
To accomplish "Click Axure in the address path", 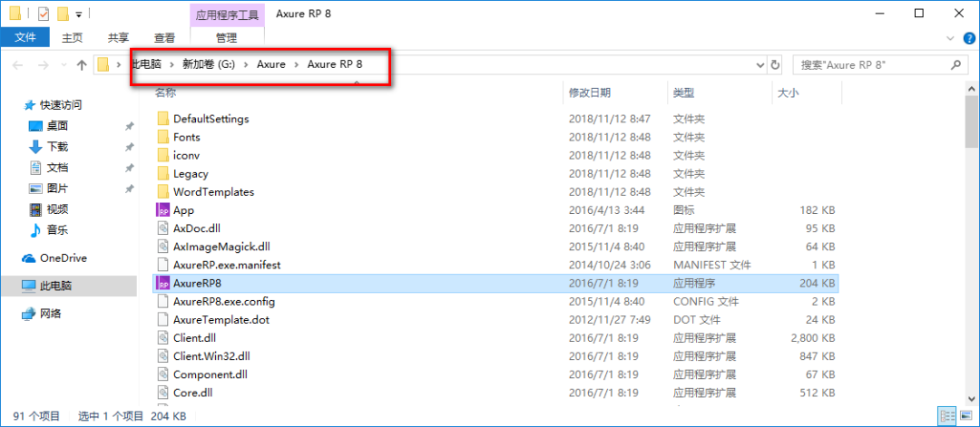I will coord(271,64).
